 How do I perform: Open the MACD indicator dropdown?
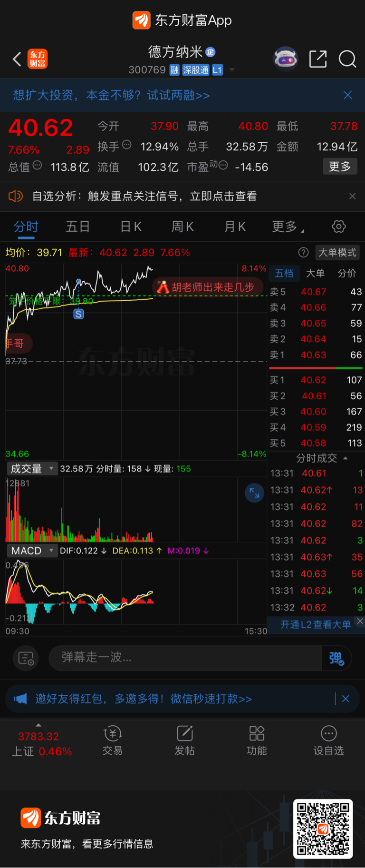click(32, 551)
